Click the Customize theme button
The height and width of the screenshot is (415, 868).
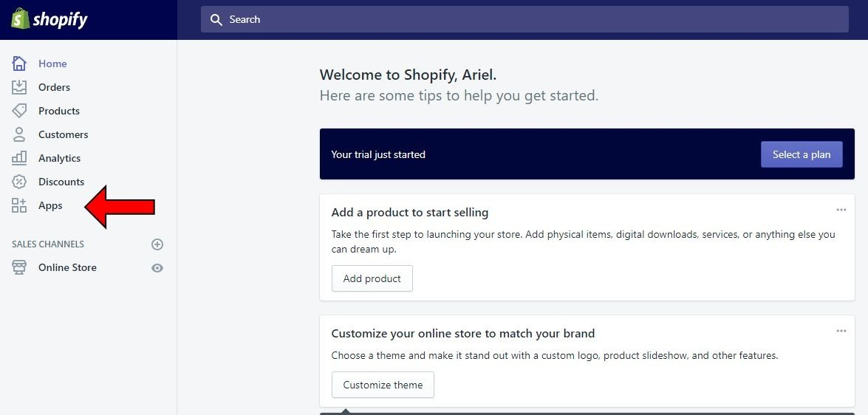pos(383,385)
